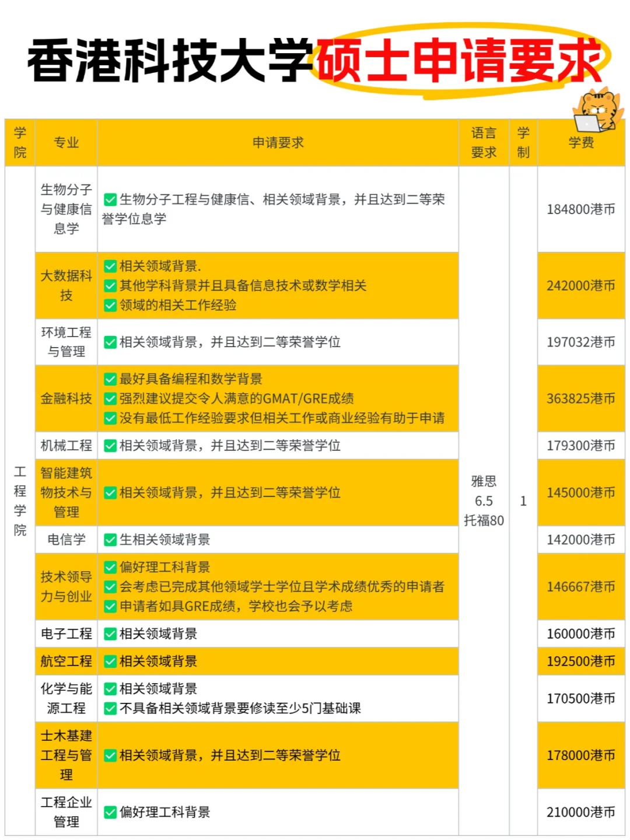The image size is (630, 840).
Task: Click the checkmark beside 生相关领域背景 for 电信学
Action: (110, 540)
